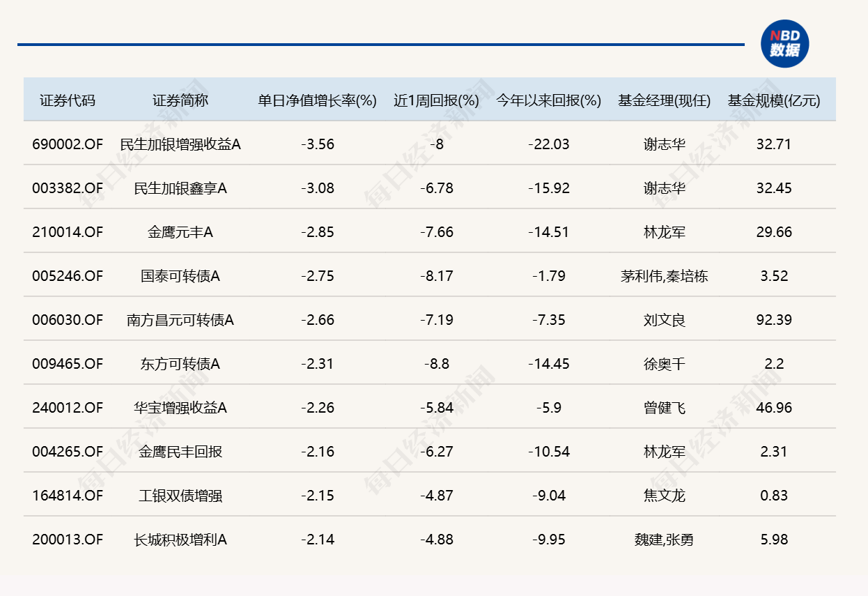Select fund size 32.45

[774, 188]
